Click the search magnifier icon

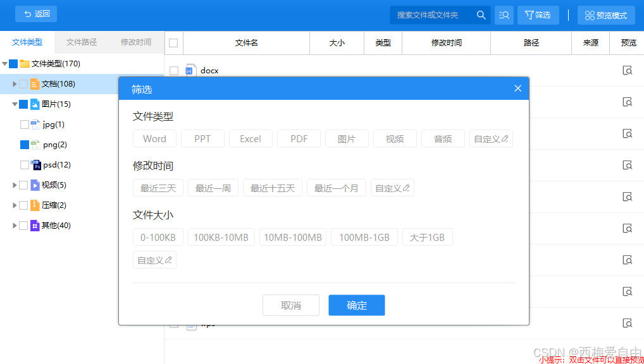tap(481, 15)
